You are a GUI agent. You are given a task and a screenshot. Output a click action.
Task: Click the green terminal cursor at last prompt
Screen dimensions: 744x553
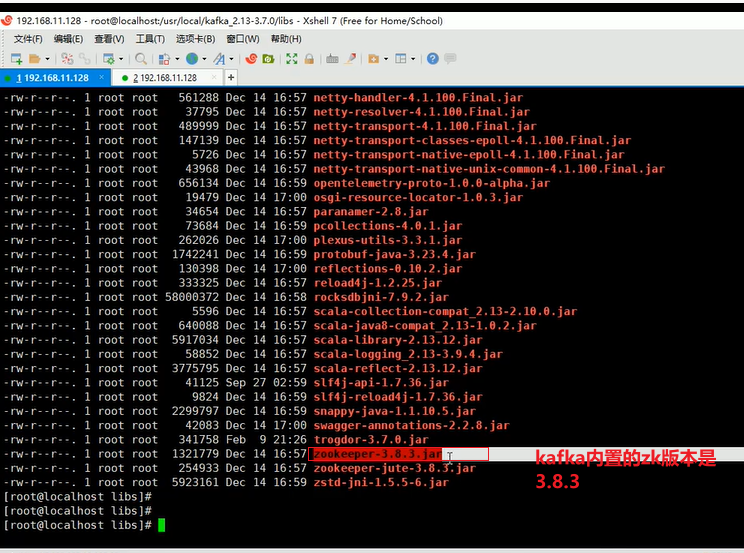point(161,525)
